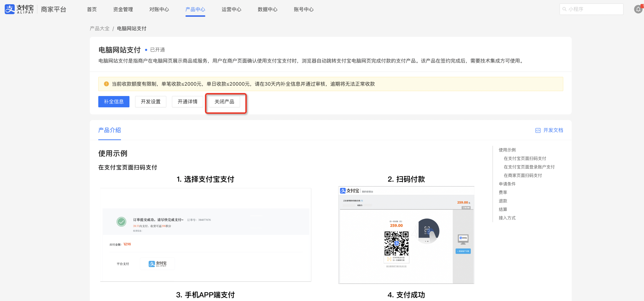
Task: Click the 扫码付款 example screenshot
Action: [x=406, y=235]
